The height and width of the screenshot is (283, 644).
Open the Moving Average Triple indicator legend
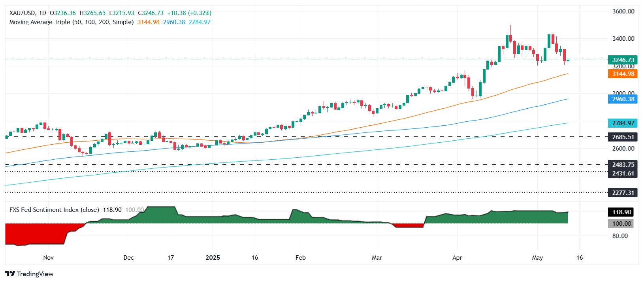click(71, 22)
